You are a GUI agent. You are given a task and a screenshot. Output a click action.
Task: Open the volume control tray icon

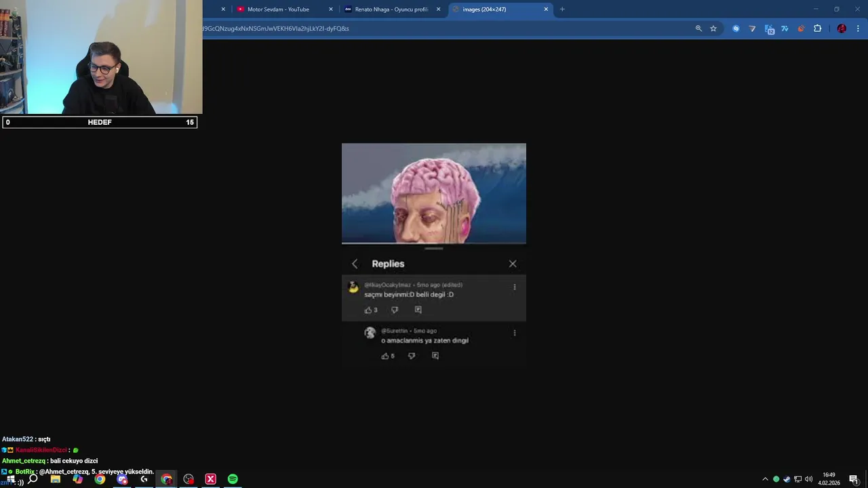coord(808,479)
